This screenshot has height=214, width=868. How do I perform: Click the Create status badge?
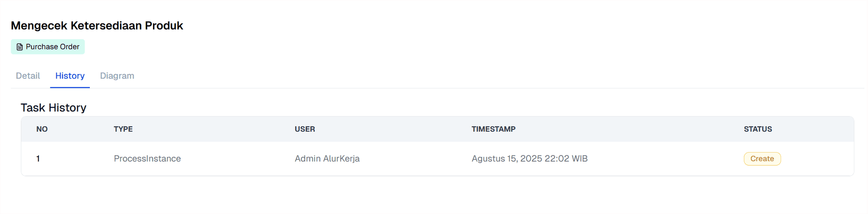(x=762, y=159)
